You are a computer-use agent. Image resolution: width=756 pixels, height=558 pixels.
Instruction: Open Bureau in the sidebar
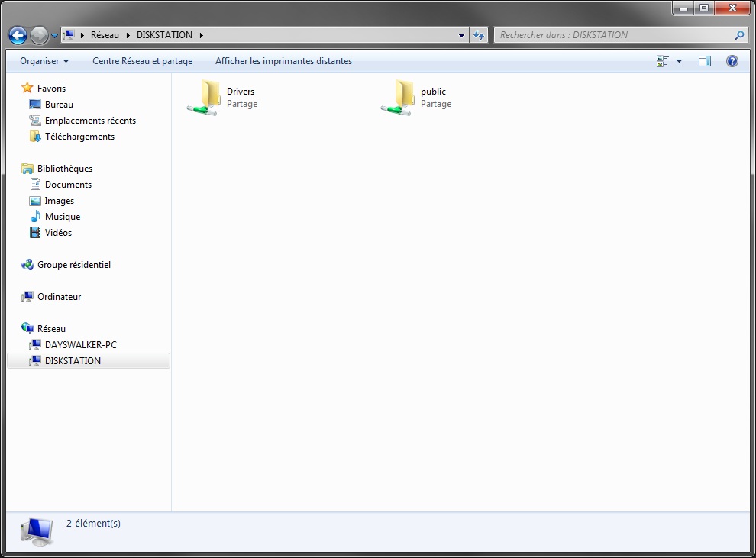pyautogui.click(x=59, y=105)
